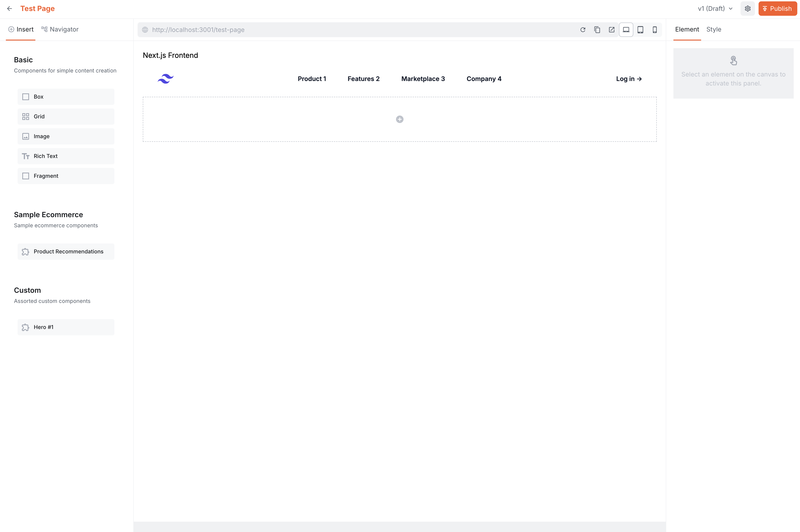Insert the Product Recommendations component
This screenshot has height=532, width=800.
click(66, 251)
